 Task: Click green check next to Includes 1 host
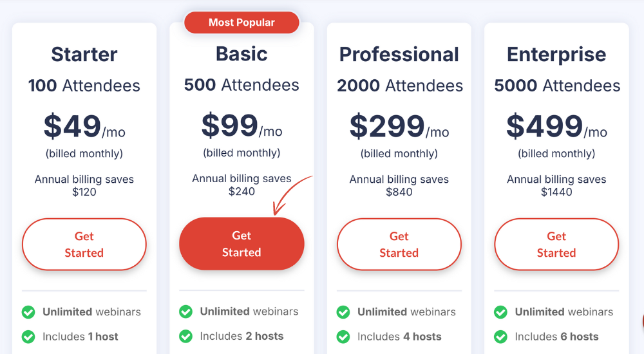(x=28, y=337)
